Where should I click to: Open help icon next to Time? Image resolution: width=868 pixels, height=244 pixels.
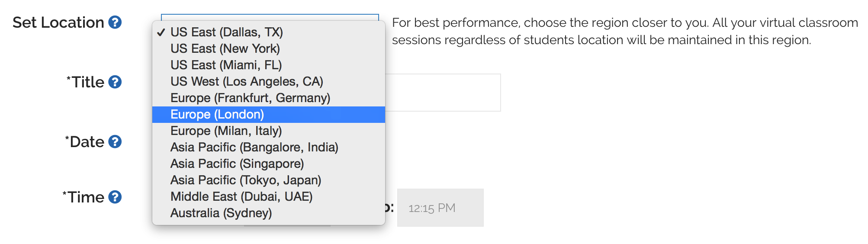115,197
